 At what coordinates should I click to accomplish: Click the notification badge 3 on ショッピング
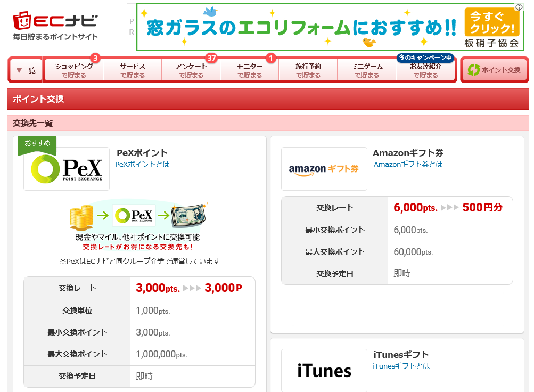(x=95, y=58)
